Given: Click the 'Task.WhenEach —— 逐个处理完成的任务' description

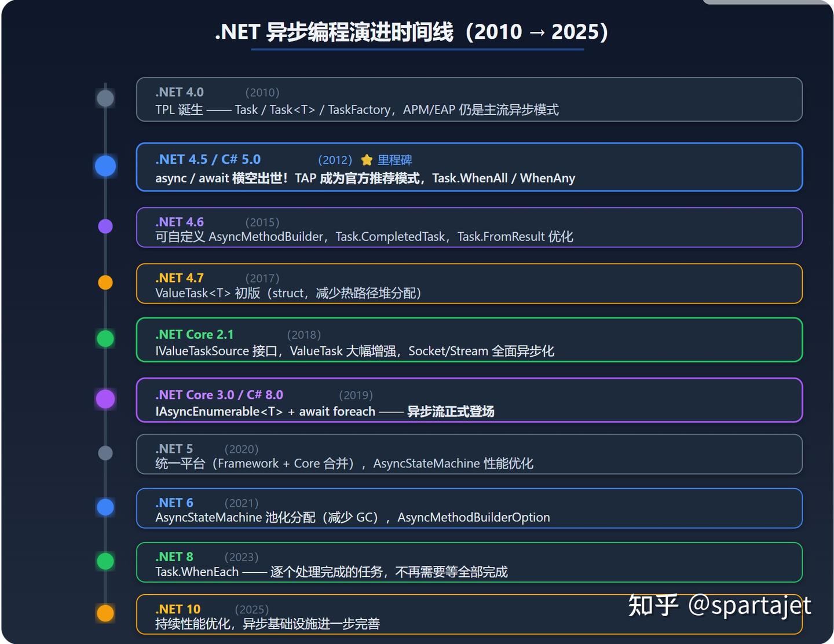Looking at the screenshot, I should [331, 572].
